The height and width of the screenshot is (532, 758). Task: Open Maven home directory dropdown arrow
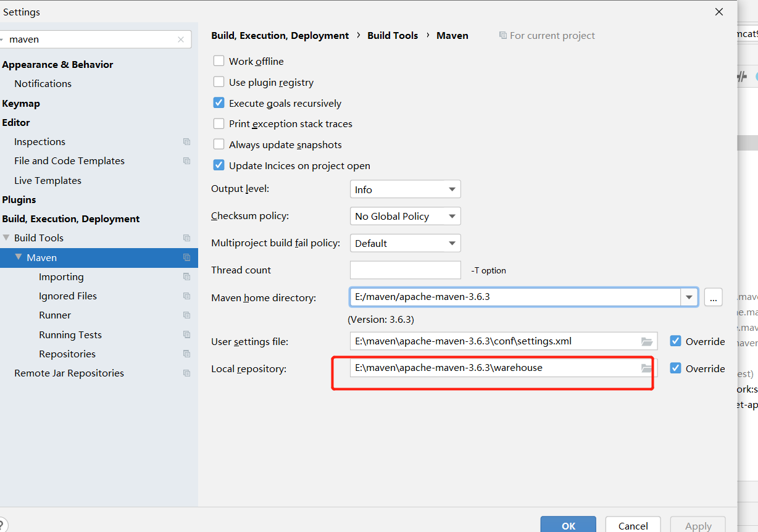click(689, 297)
